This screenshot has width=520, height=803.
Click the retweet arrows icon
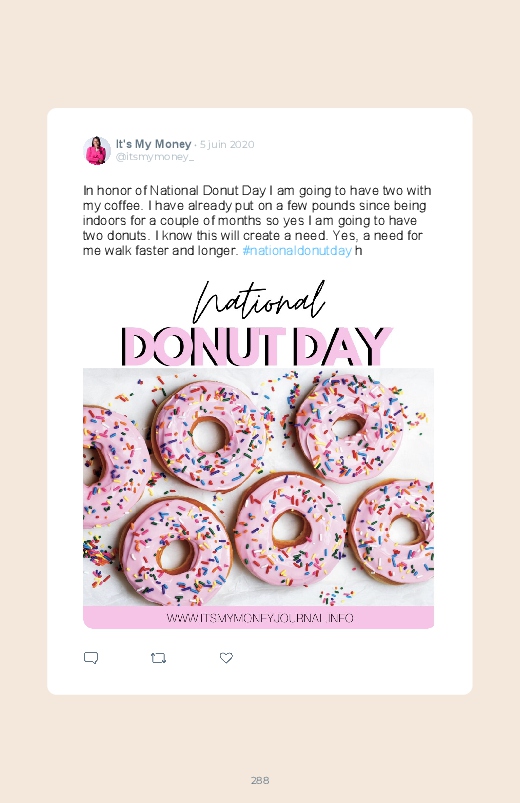tap(158, 658)
